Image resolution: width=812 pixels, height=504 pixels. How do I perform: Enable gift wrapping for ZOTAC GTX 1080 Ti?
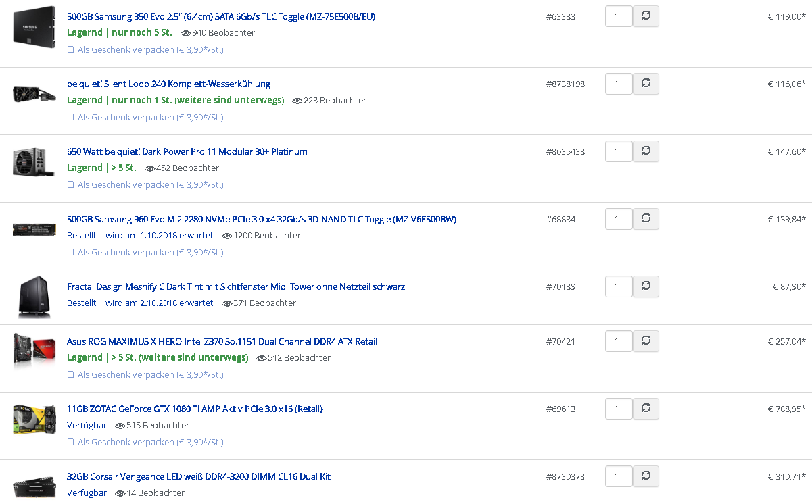(x=70, y=442)
